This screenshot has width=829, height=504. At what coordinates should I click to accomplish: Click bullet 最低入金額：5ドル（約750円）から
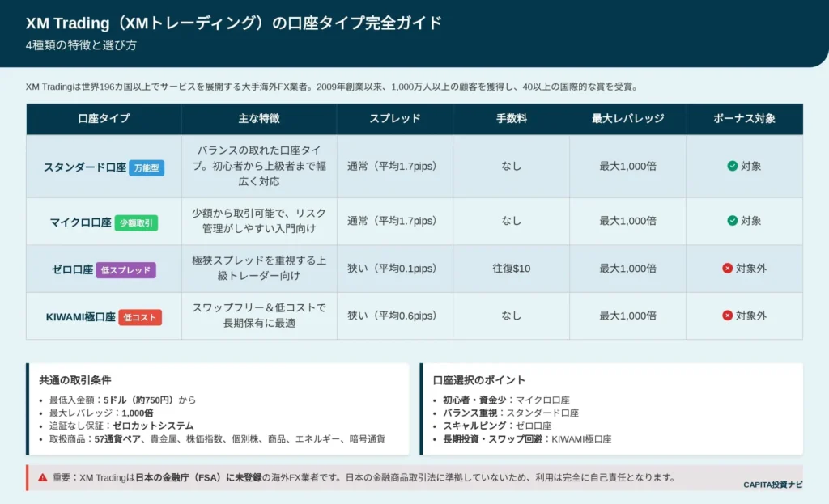pos(123,400)
